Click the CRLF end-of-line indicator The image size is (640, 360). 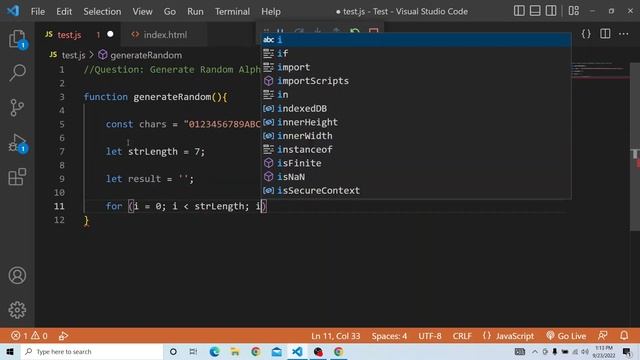coord(462,336)
